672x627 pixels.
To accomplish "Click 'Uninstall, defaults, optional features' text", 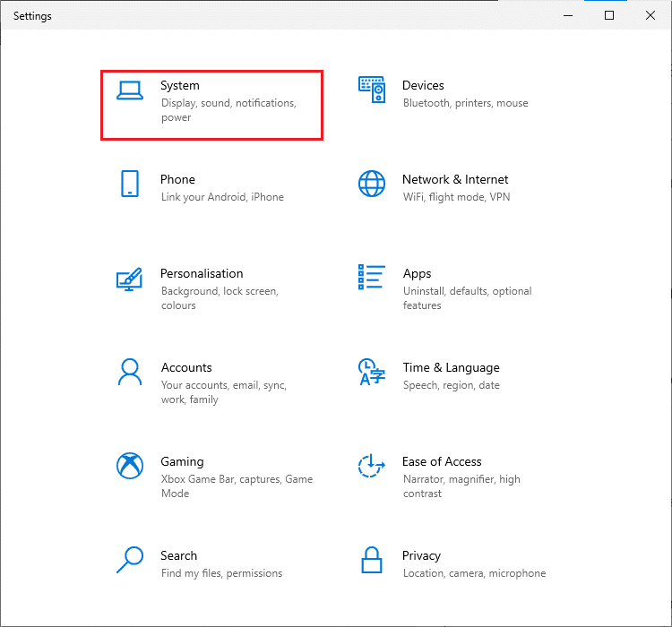I will [x=467, y=298].
